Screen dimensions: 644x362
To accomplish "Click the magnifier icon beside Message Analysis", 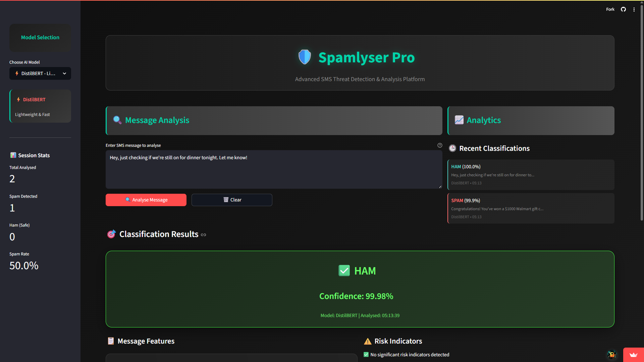I will 117,120.
